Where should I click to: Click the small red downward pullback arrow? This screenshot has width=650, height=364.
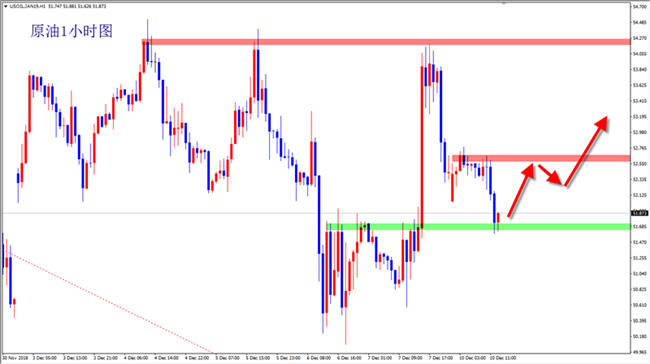pyautogui.click(x=550, y=175)
